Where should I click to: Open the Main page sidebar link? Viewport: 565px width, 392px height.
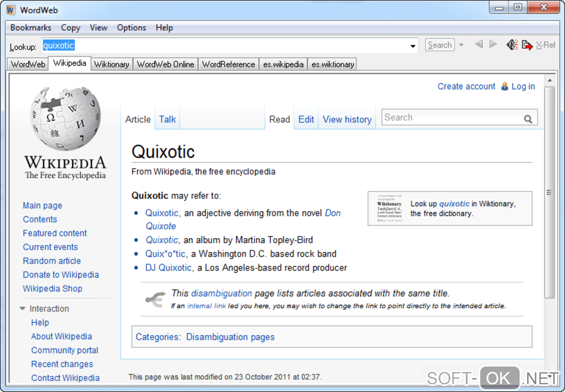pyautogui.click(x=43, y=205)
